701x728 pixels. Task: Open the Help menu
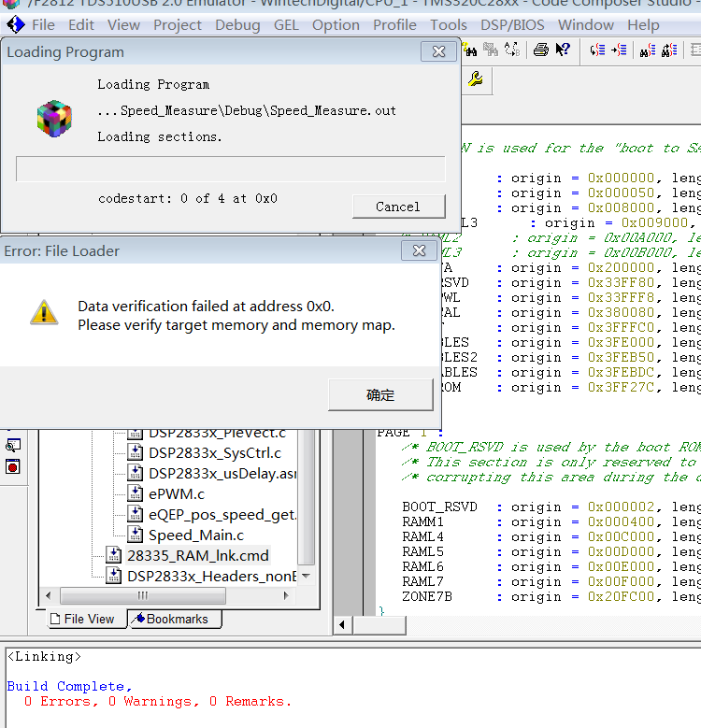tap(643, 24)
